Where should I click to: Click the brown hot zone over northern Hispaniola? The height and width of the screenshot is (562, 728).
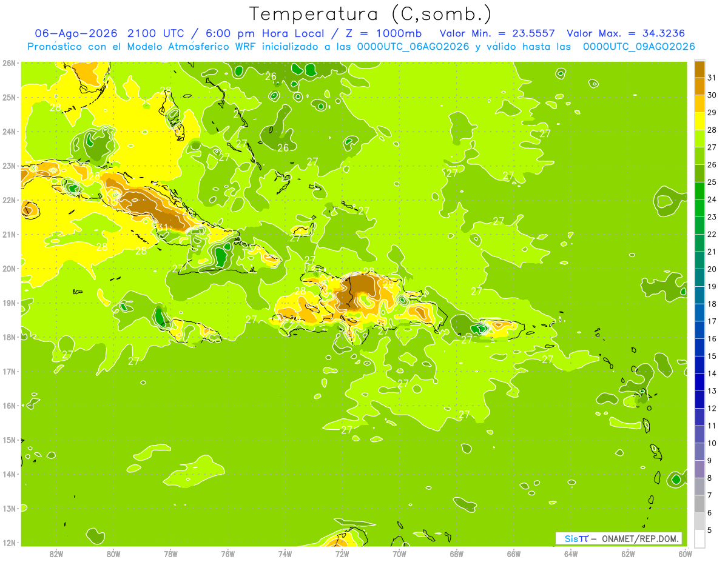357,290
